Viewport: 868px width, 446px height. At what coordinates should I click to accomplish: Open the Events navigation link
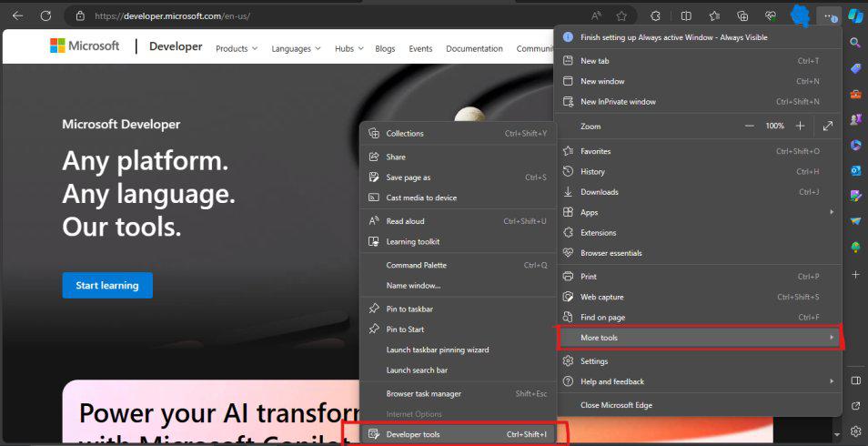[420, 49]
